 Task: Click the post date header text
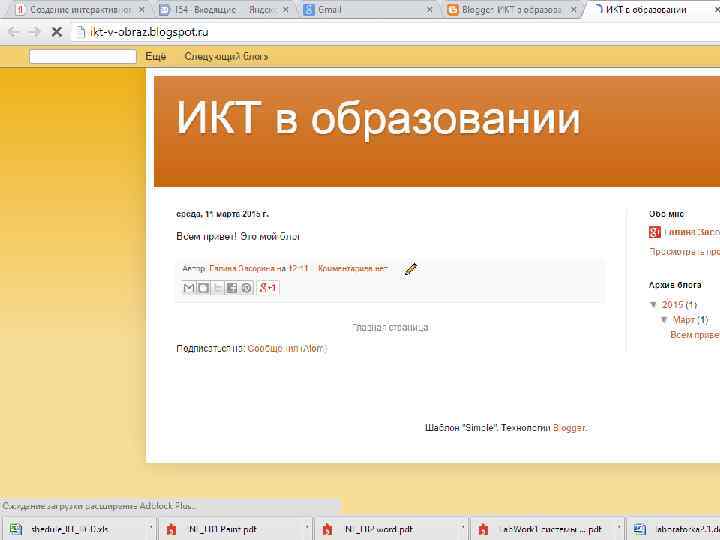coord(223,214)
